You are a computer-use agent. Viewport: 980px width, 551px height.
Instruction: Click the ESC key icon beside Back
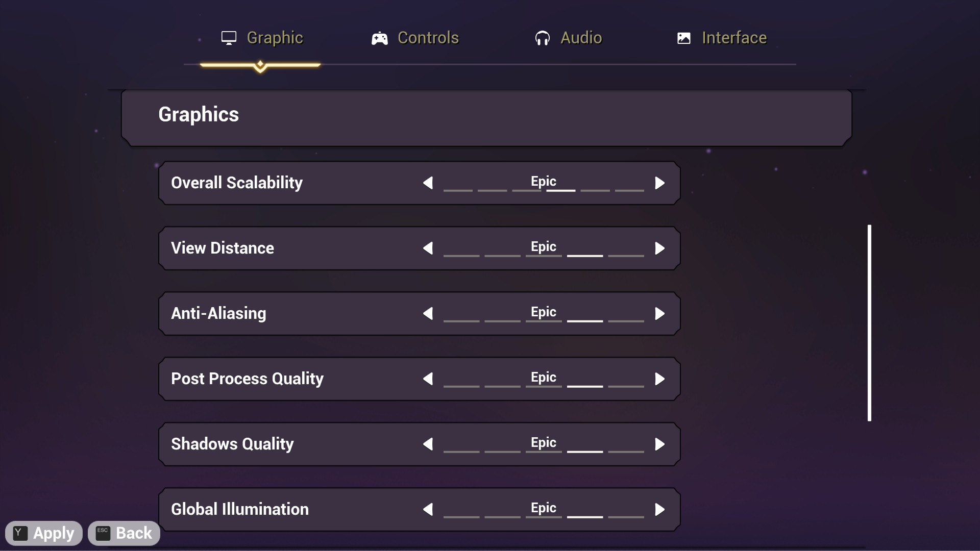pyautogui.click(x=103, y=533)
